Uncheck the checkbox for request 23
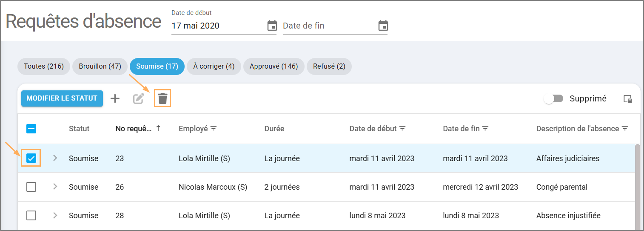Screen dimensions: 644x231 tap(31, 158)
